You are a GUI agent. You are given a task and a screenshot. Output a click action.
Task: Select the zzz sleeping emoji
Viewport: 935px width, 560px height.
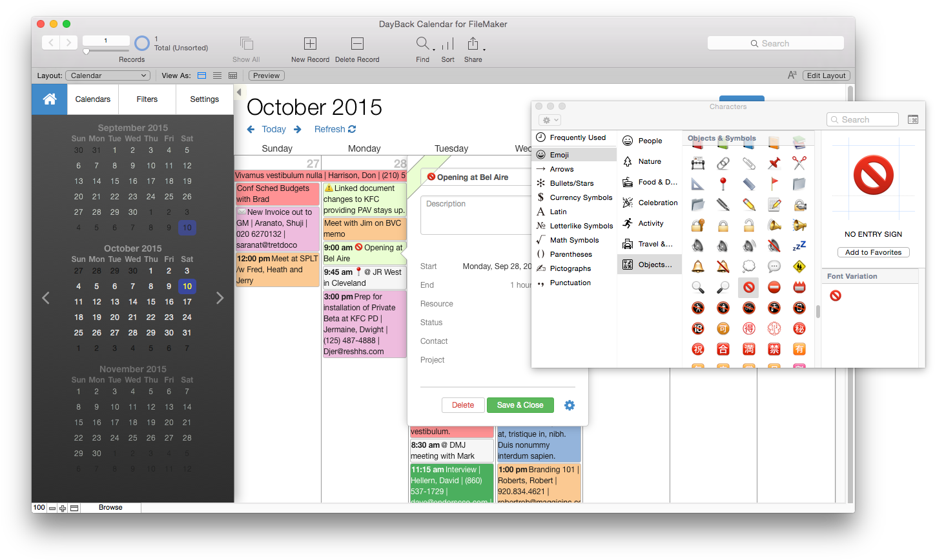point(799,245)
